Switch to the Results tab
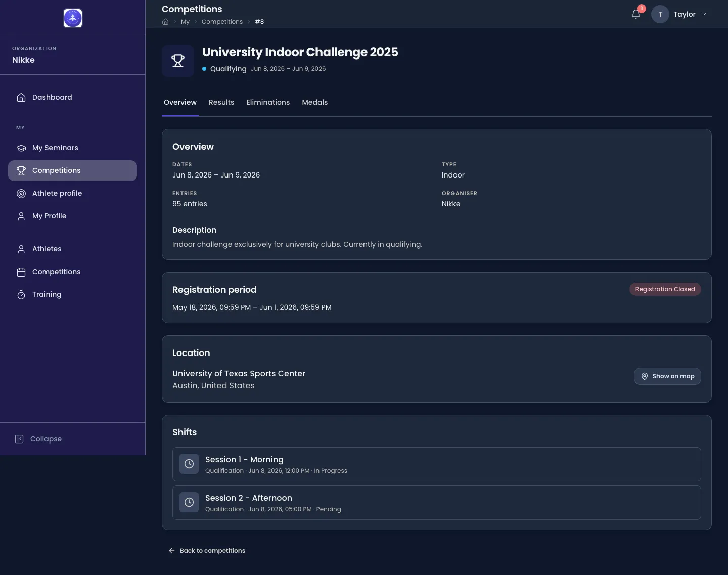This screenshot has width=728, height=575. click(x=221, y=102)
